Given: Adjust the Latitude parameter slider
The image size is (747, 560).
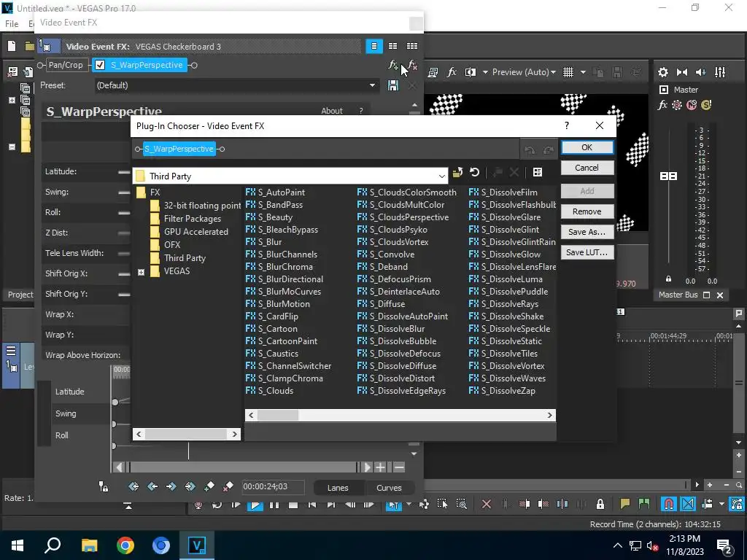Looking at the screenshot, I should pos(124,172).
